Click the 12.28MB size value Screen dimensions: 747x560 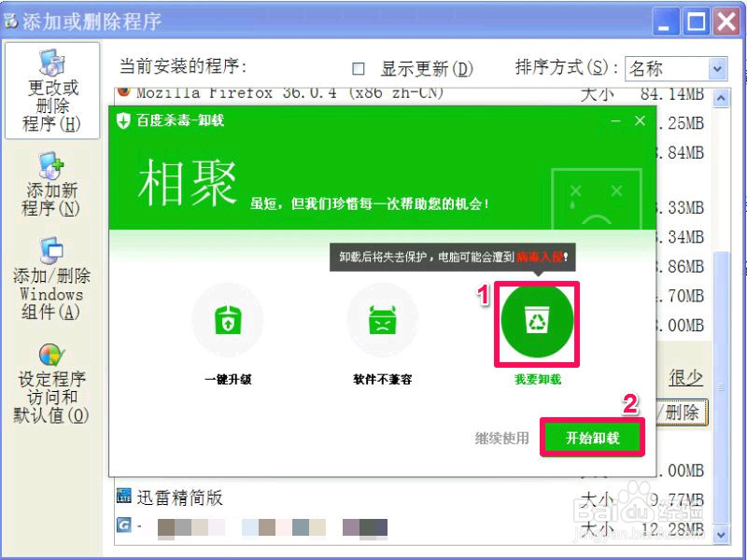pos(671,528)
